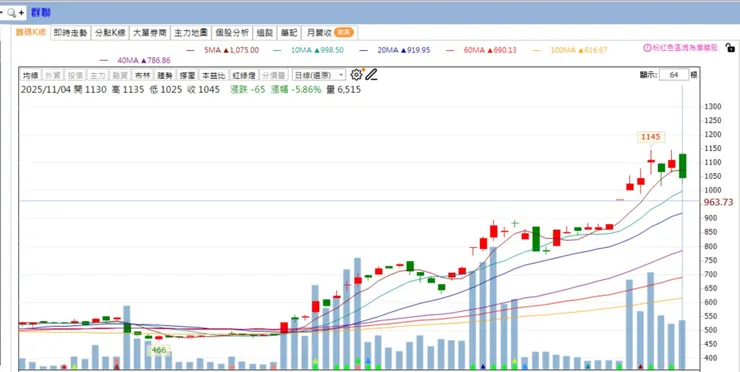Image resolution: width=740 pixels, height=372 pixels.
Task: Click the 5MA legend color line
Action: pos(191,50)
